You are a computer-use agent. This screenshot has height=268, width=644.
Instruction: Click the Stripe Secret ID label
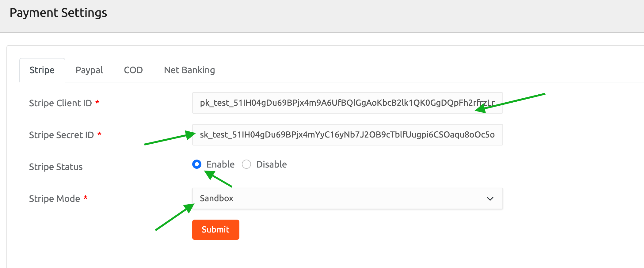click(x=61, y=135)
